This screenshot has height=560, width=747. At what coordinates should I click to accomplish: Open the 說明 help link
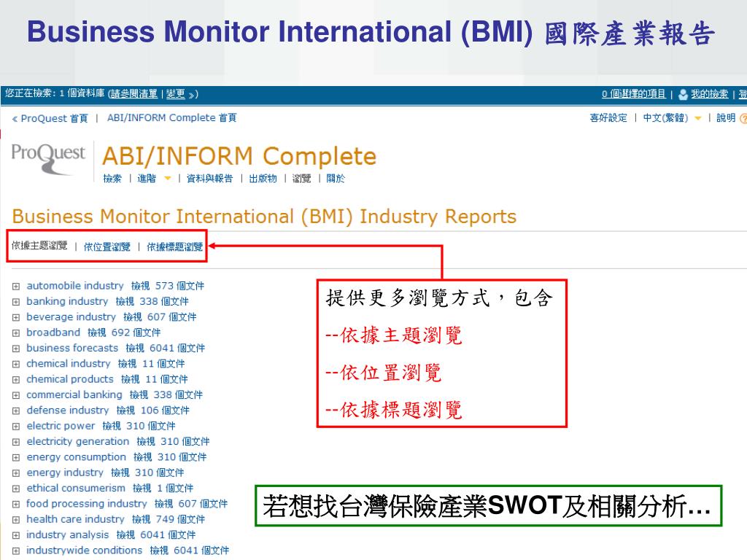[726, 117]
